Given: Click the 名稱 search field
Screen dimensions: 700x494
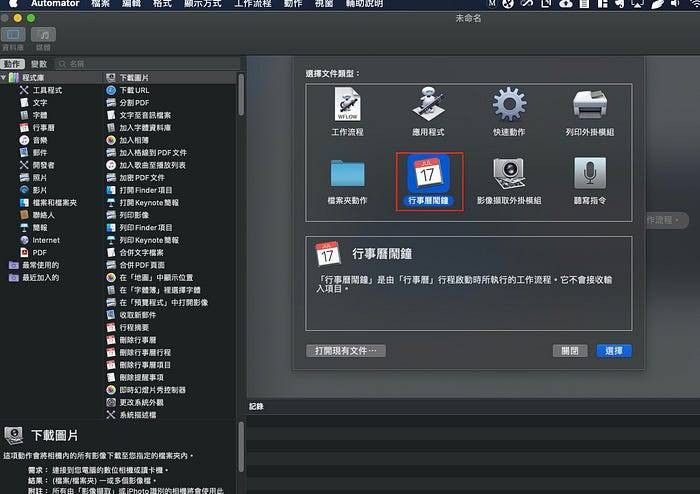Looking at the screenshot, I should point(147,64).
